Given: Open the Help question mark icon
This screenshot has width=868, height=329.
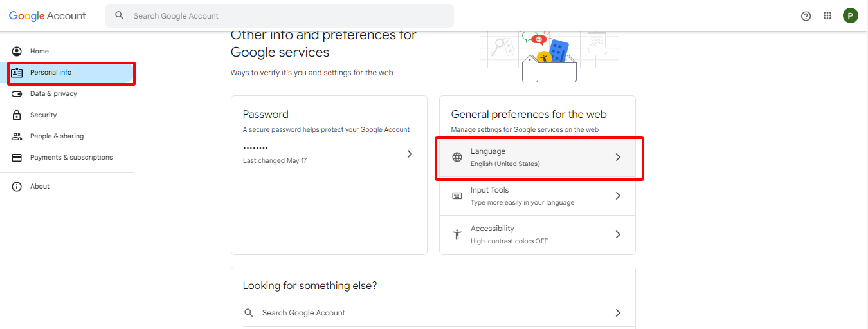Looking at the screenshot, I should [x=806, y=16].
